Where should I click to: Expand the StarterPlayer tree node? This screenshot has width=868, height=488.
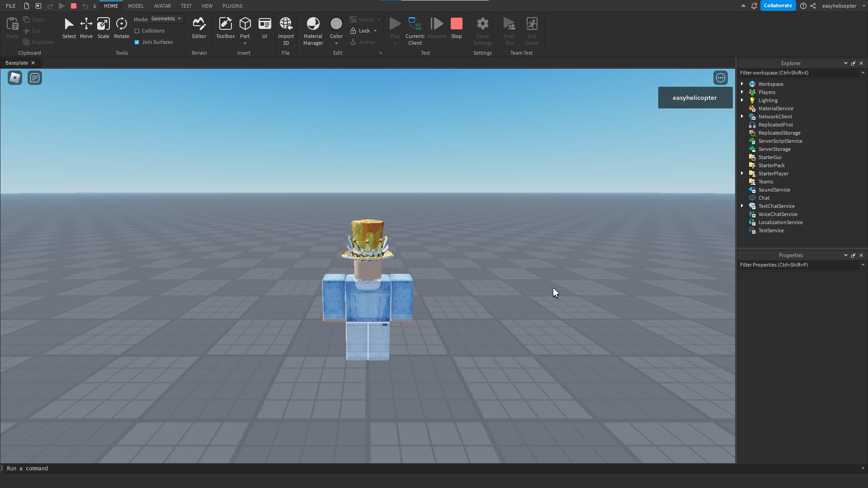click(x=742, y=173)
